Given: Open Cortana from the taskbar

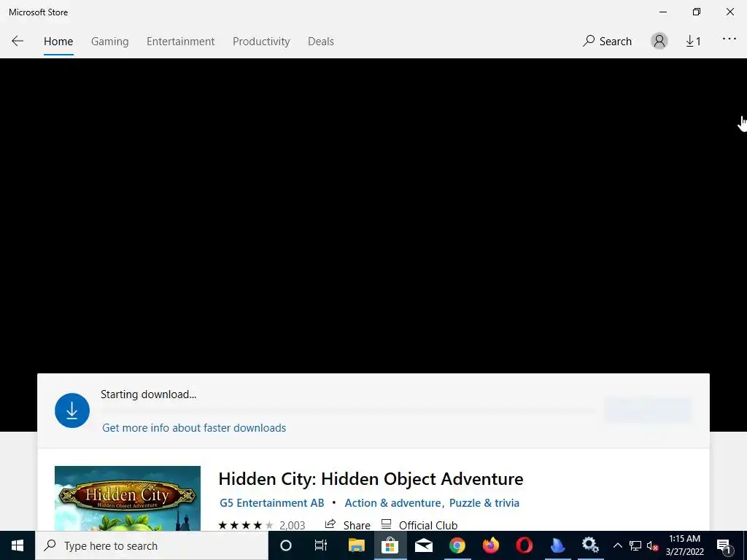Looking at the screenshot, I should click(286, 545).
